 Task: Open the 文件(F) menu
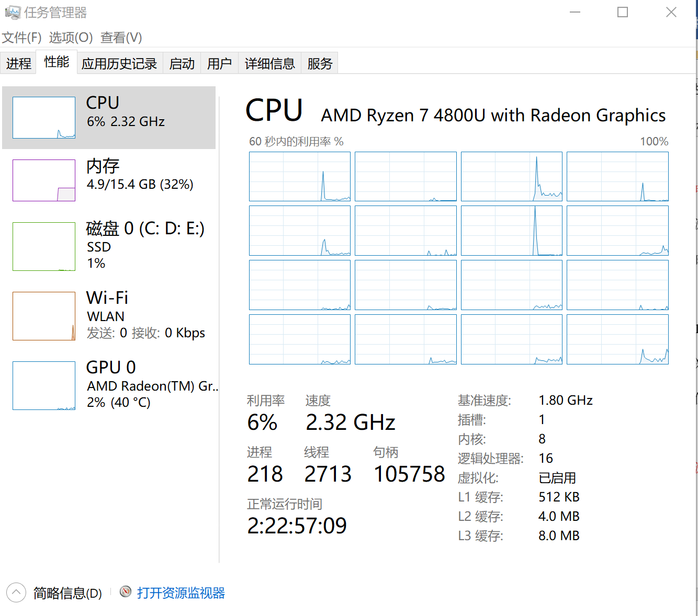click(x=21, y=38)
